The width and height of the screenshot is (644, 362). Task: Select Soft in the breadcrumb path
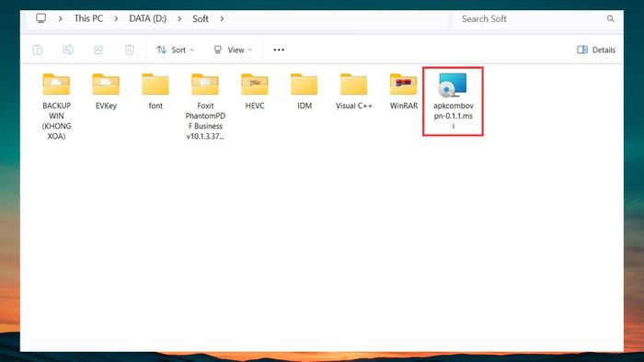click(201, 18)
